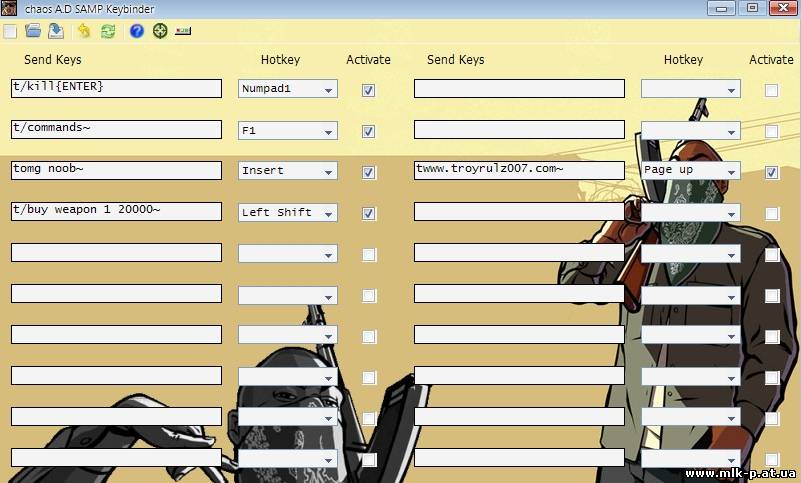Maximize the SAMP Keybinder window
This screenshot has width=801, height=483.
[x=752, y=8]
